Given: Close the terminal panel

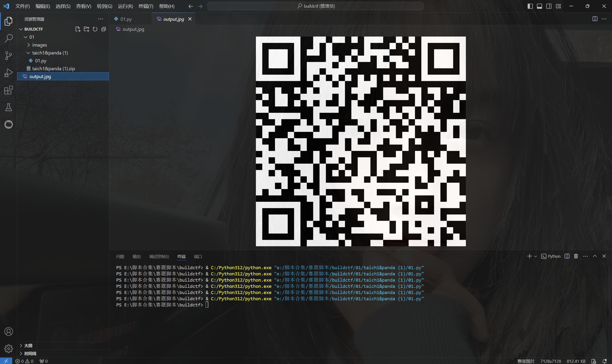Looking at the screenshot, I should click(x=604, y=256).
